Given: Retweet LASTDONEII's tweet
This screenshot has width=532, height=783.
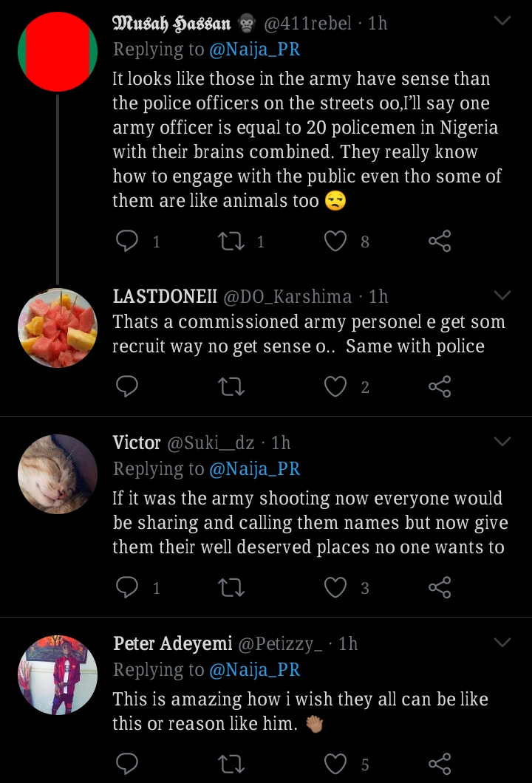Looking at the screenshot, I should (x=232, y=386).
